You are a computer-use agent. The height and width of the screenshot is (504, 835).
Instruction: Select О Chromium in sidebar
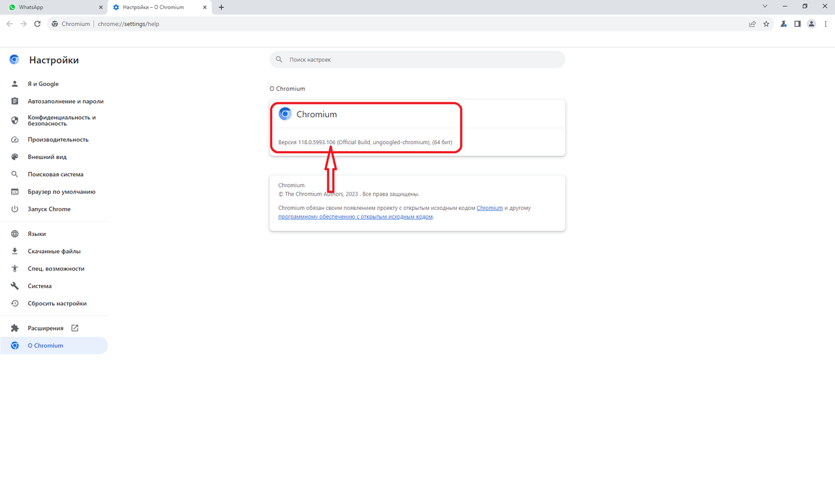(54, 346)
